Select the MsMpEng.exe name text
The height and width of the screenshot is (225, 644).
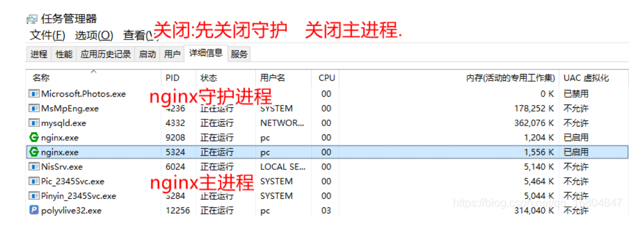pyautogui.click(x=70, y=108)
